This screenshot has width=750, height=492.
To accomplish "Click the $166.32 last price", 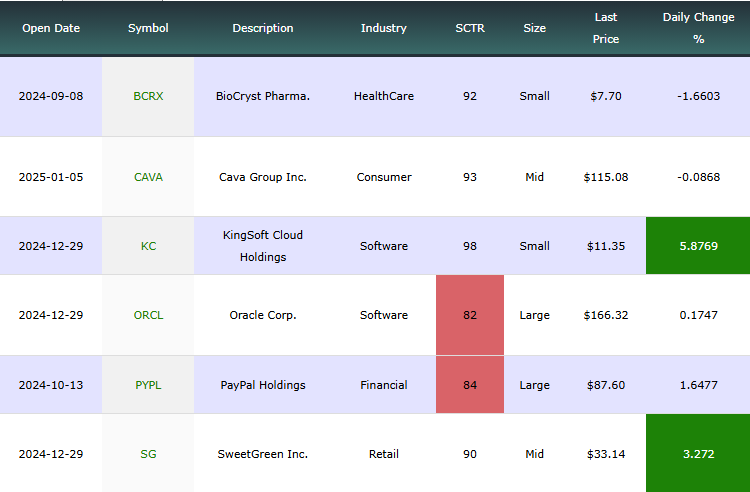I will [606, 315].
